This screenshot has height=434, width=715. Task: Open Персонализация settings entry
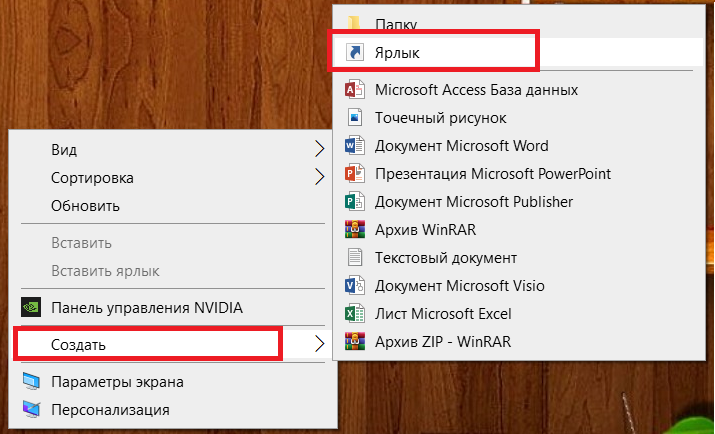173,410
